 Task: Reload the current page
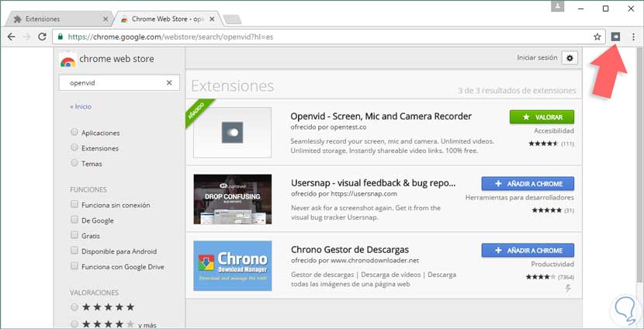pos(42,37)
